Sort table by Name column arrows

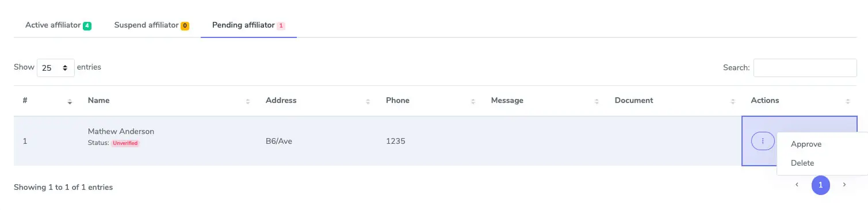point(248,101)
